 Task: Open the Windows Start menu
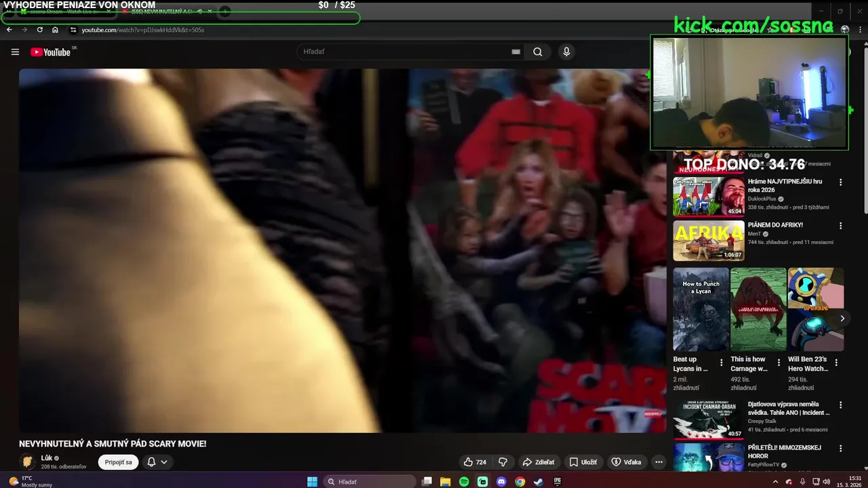312,482
